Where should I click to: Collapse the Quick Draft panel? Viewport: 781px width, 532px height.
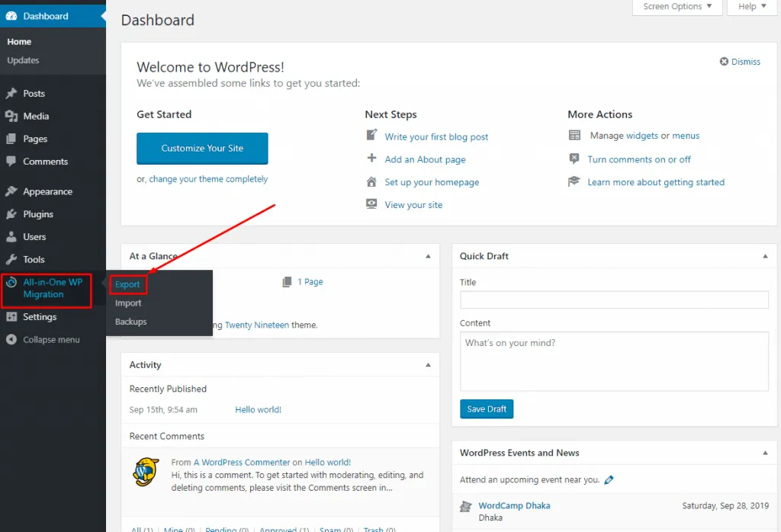point(765,256)
